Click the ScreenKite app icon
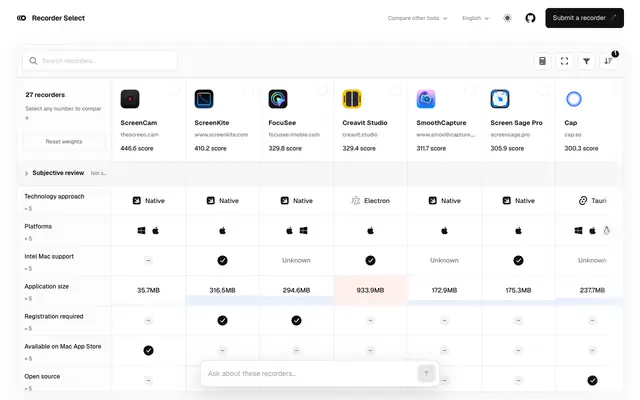The width and height of the screenshot is (640, 400). (204, 99)
